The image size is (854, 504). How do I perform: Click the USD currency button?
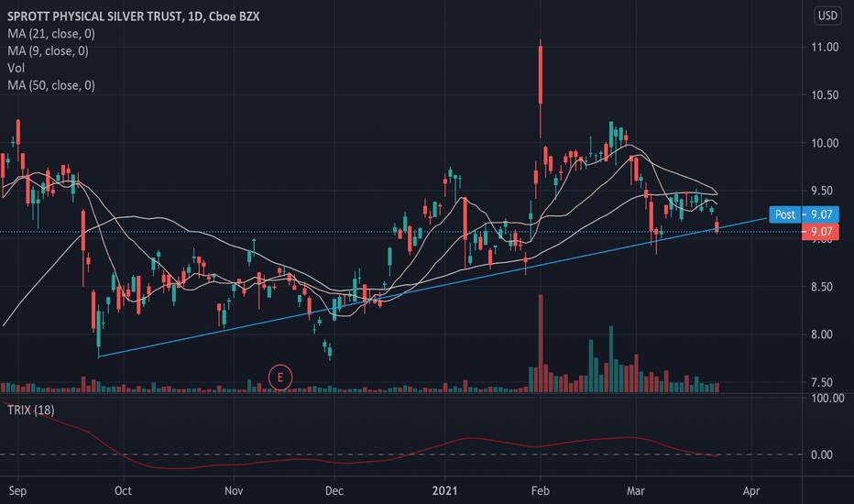pos(827,16)
